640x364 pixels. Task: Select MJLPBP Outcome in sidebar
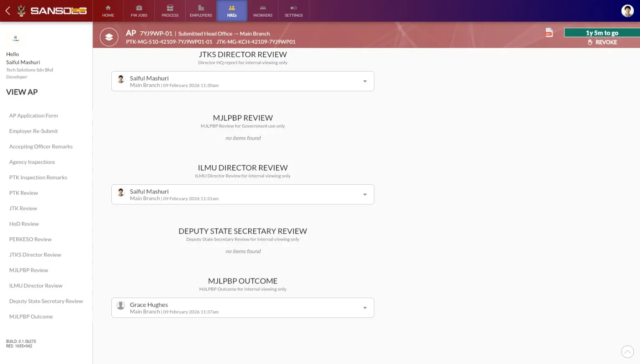(31, 316)
